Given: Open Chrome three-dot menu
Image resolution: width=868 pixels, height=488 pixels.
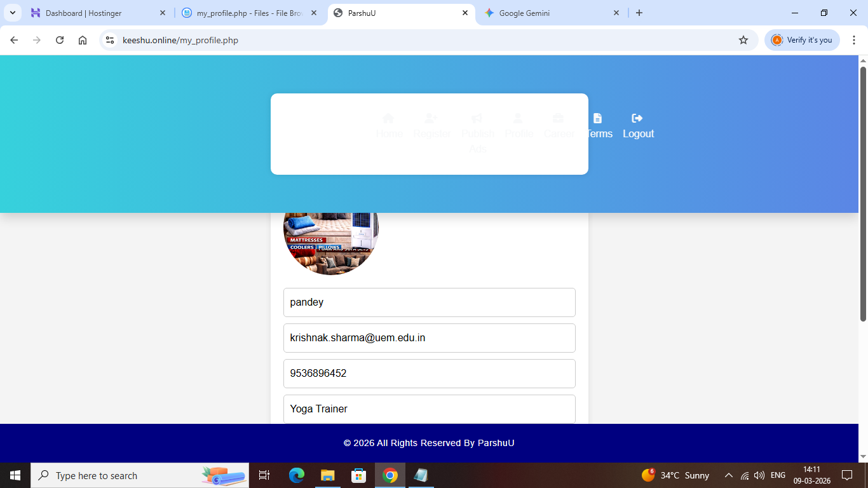Looking at the screenshot, I should [x=854, y=40].
